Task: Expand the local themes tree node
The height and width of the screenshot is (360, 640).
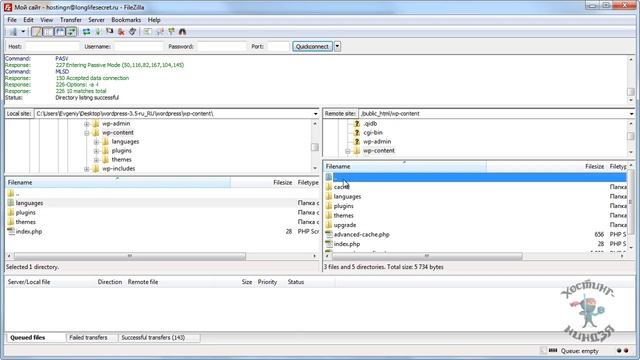Action: coord(96,160)
